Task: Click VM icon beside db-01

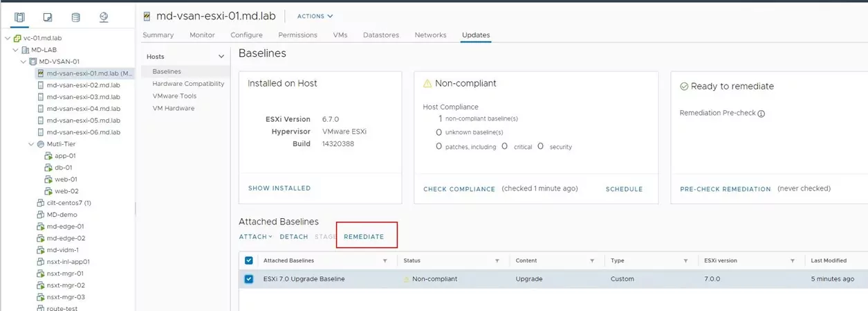Action: pyautogui.click(x=48, y=168)
